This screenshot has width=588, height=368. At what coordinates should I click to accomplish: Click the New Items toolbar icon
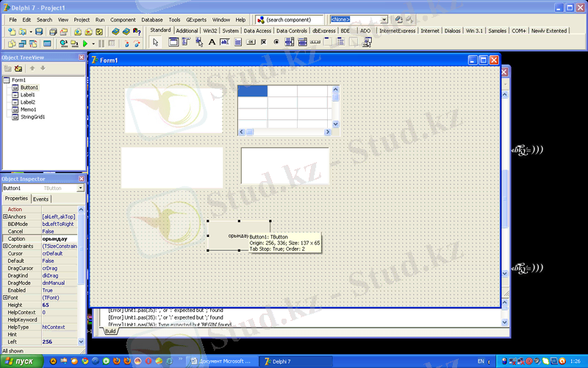(x=12, y=32)
